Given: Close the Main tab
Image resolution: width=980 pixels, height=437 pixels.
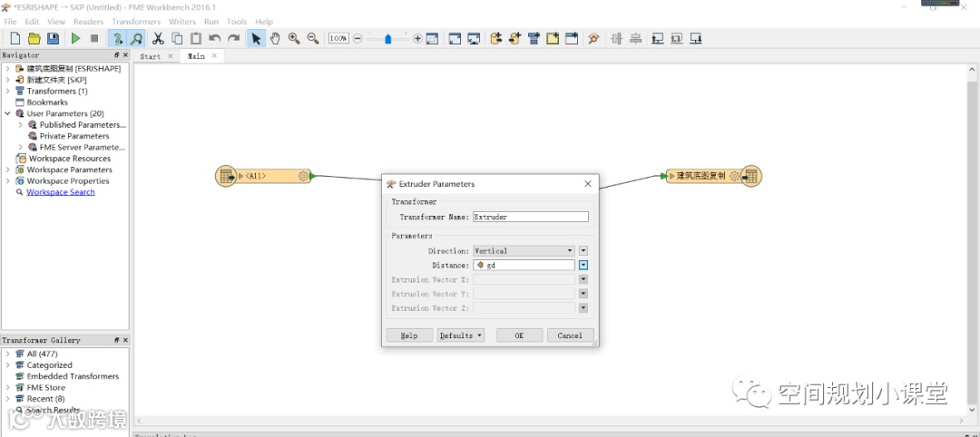Looking at the screenshot, I should click(x=214, y=56).
